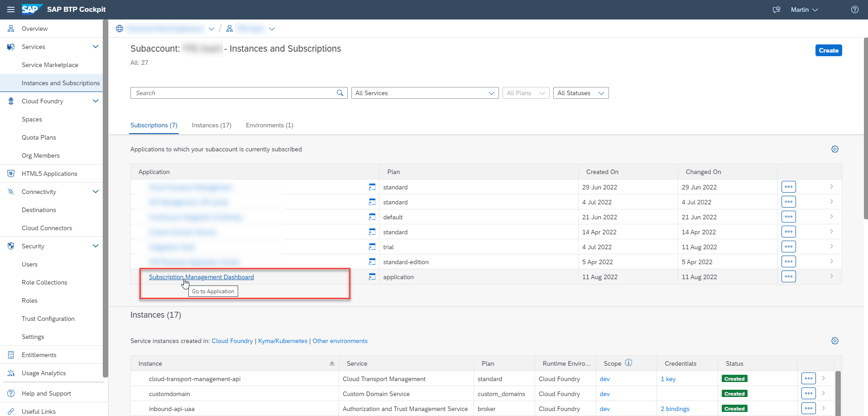This screenshot has height=416, width=868.
Task: Click the search magnifier icon
Action: (340, 93)
